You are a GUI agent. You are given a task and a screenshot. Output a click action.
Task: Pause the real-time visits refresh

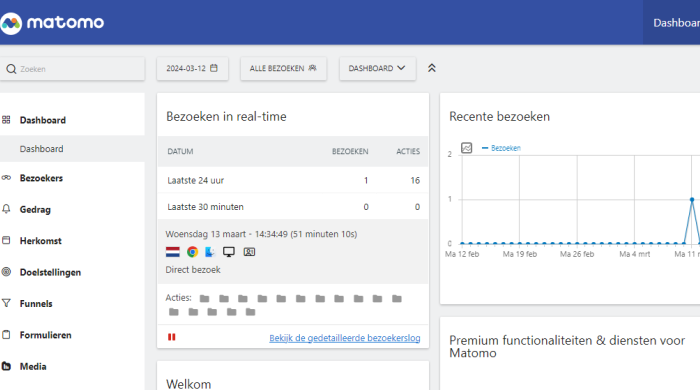(171, 337)
